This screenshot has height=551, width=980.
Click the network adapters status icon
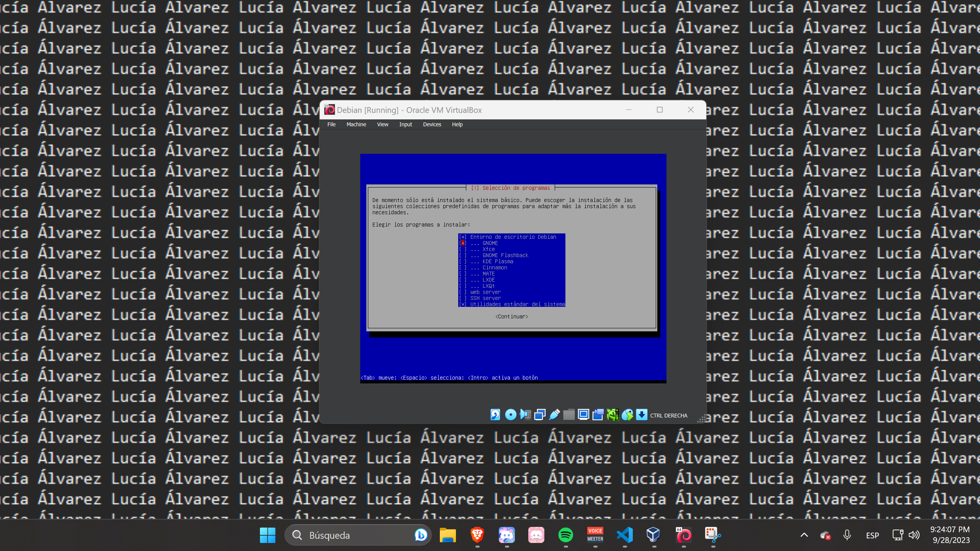click(x=540, y=415)
